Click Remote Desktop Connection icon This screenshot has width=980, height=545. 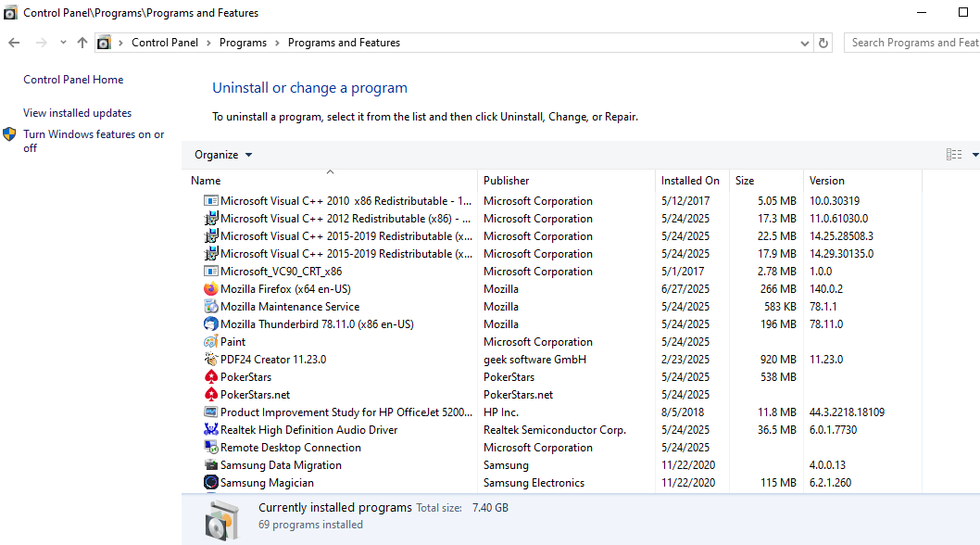coord(210,448)
